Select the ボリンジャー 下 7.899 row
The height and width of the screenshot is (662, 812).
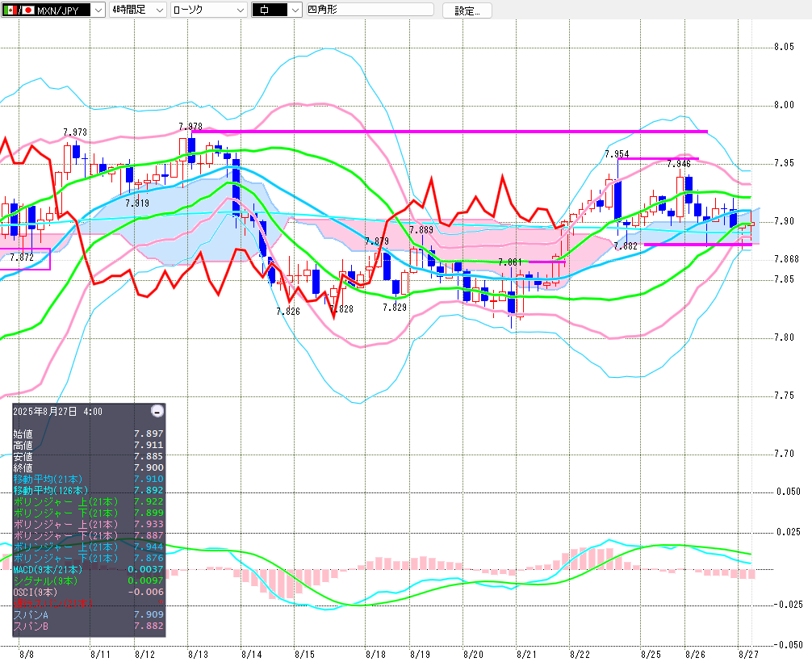[88, 513]
